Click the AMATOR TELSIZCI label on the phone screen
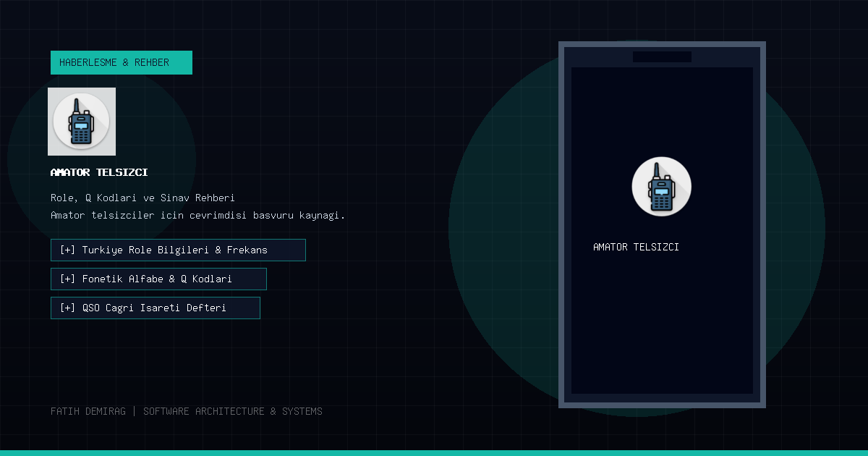 tap(636, 247)
